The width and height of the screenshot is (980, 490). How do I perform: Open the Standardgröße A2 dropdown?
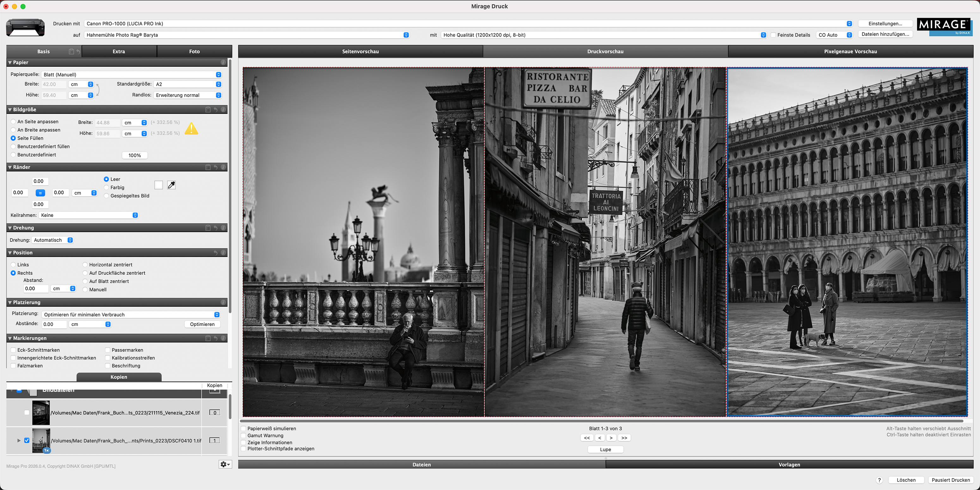click(187, 84)
